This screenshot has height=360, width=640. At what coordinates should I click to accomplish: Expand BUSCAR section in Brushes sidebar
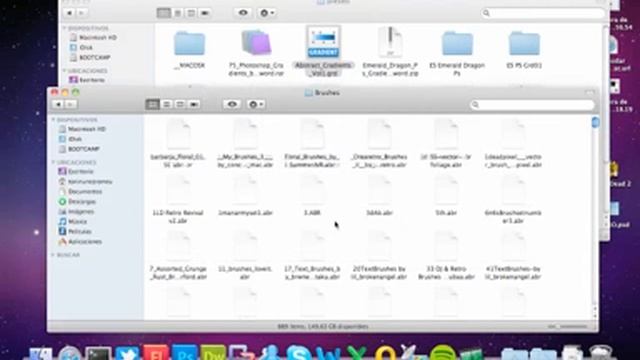tap(53, 255)
